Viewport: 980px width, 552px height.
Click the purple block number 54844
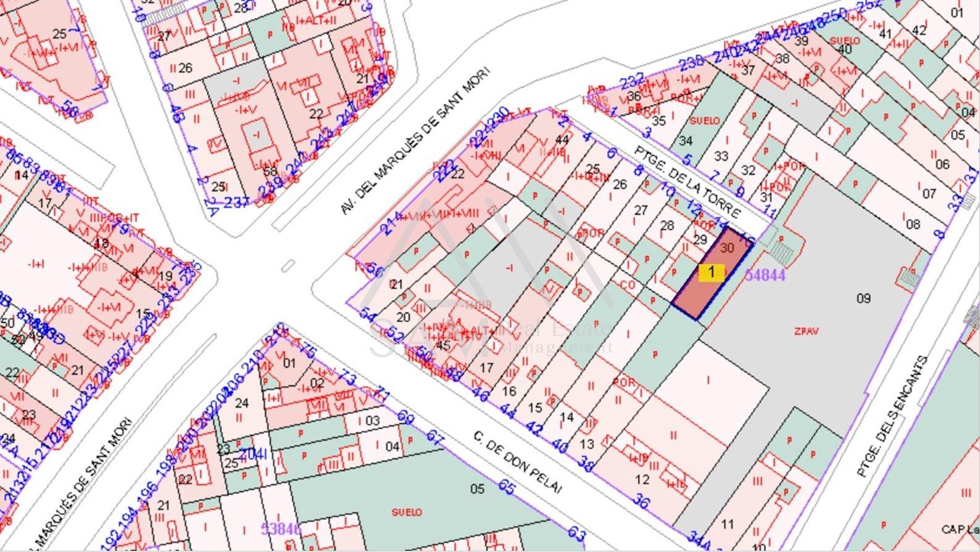click(765, 275)
